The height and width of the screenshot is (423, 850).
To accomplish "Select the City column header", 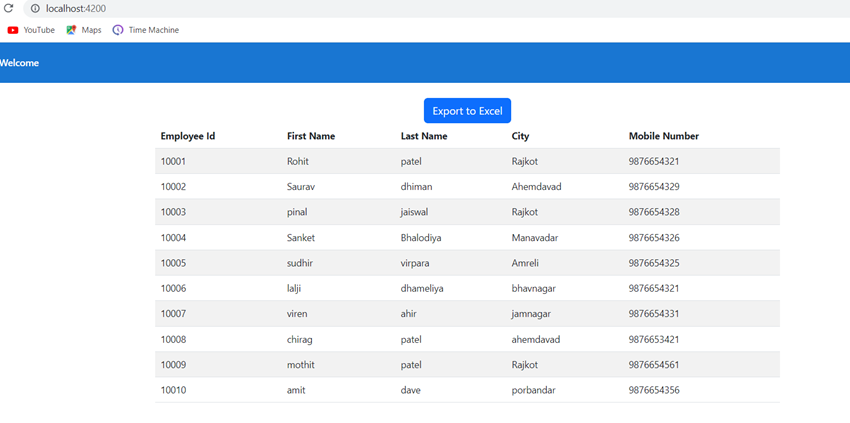I will (520, 136).
